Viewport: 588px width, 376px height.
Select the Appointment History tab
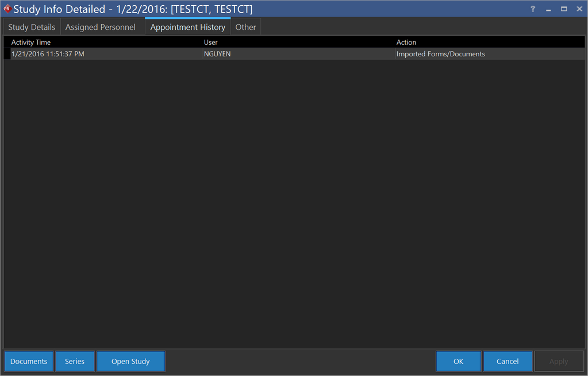187,27
